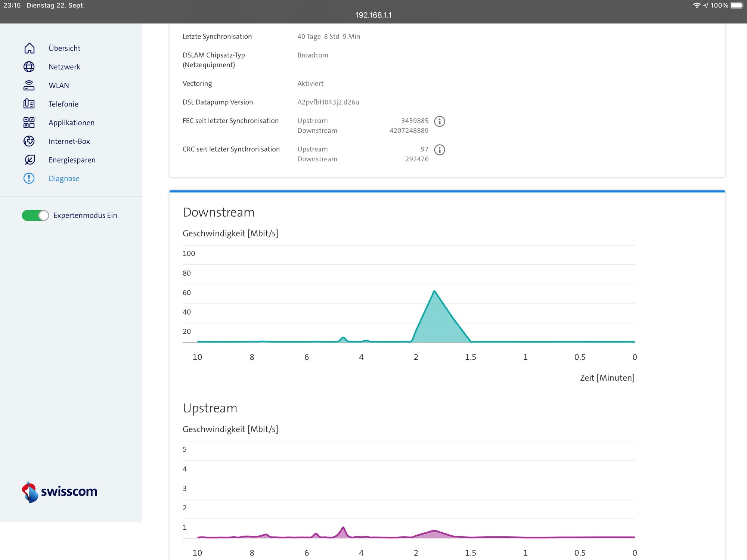Screen dimensions: 747x560
Task: Click the Netzwerk globe icon
Action: tap(29, 67)
